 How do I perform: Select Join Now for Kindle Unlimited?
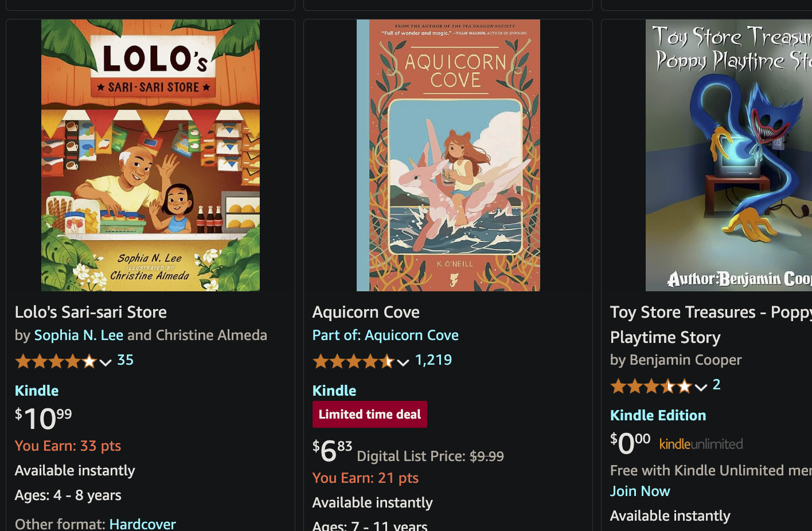[640, 491]
